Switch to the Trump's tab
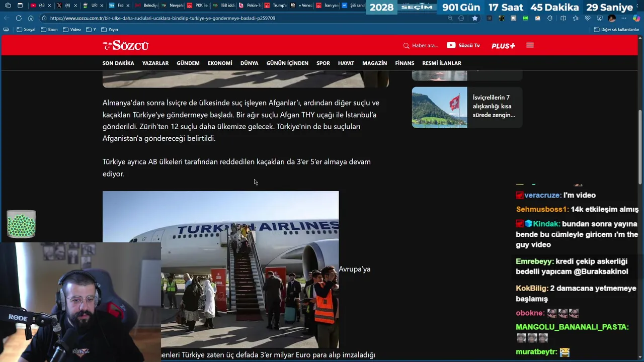Screen dimensions: 644x362 [276, 6]
